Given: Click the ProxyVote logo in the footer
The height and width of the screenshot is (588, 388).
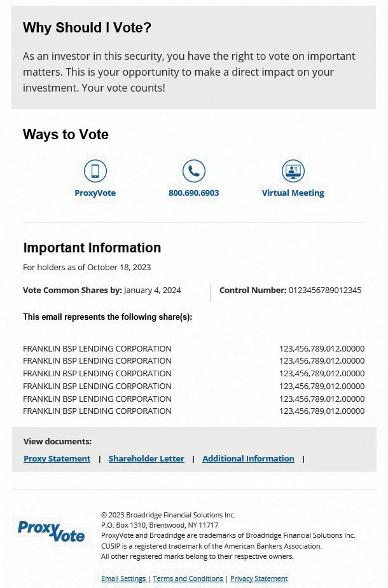Looking at the screenshot, I should 51,531.
